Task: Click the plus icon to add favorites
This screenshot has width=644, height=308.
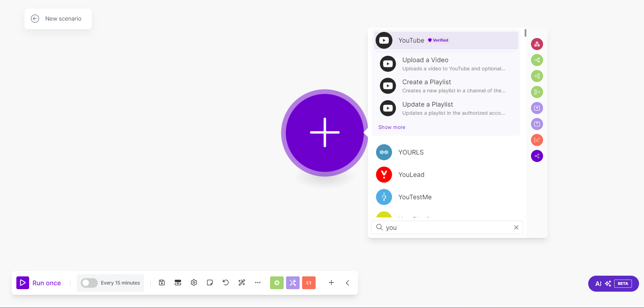Action: (331, 283)
